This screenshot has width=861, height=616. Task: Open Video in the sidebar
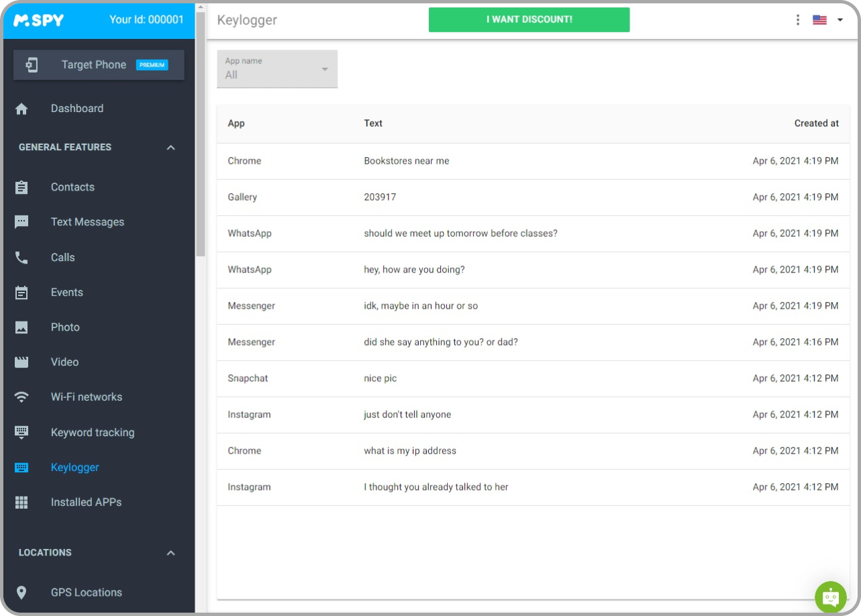[x=64, y=362]
